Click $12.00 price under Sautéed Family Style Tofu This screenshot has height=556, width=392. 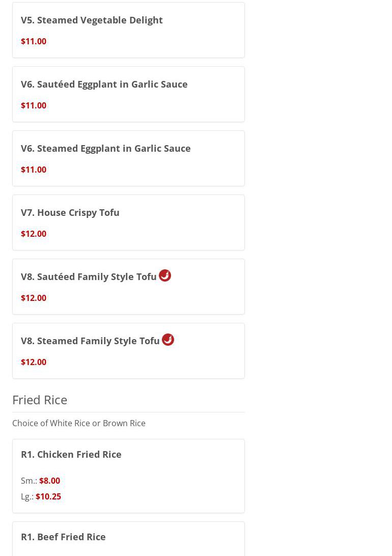34,298
